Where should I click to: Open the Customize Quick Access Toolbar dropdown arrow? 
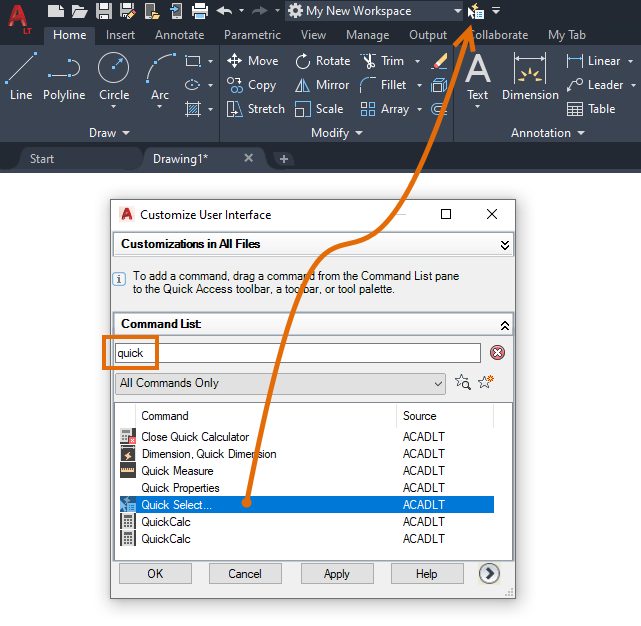(x=495, y=11)
